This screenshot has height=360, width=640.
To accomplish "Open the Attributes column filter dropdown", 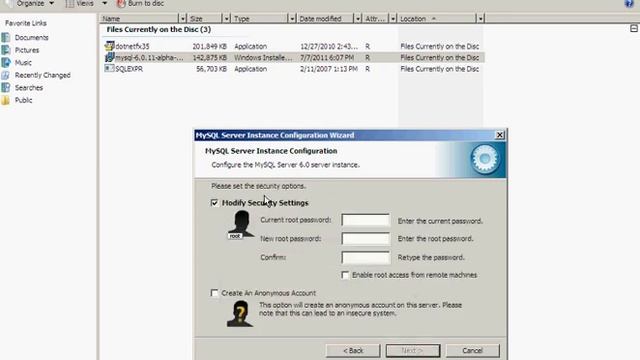I will 393,19.
